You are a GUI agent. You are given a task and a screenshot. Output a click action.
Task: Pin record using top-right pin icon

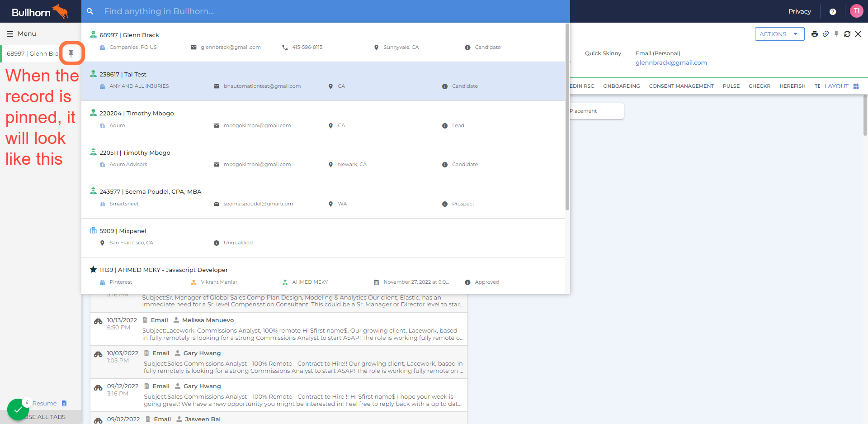coord(836,34)
